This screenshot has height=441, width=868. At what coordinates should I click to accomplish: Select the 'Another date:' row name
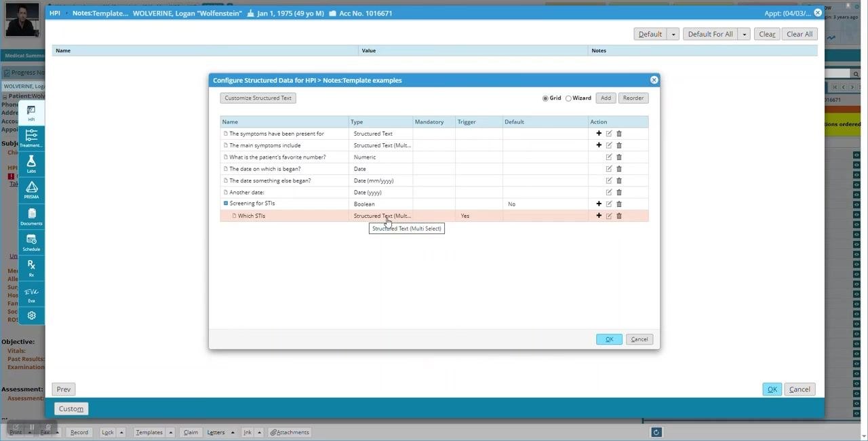pos(247,193)
